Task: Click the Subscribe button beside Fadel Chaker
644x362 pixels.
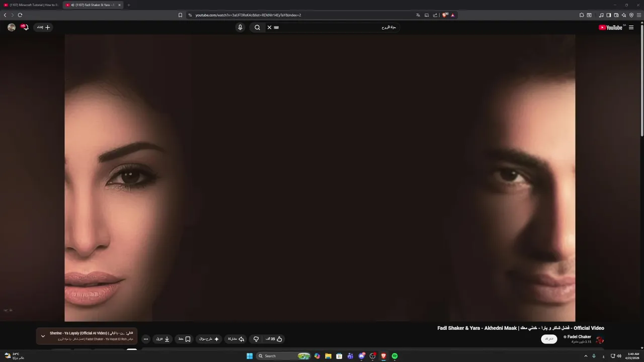Action: coord(549,339)
